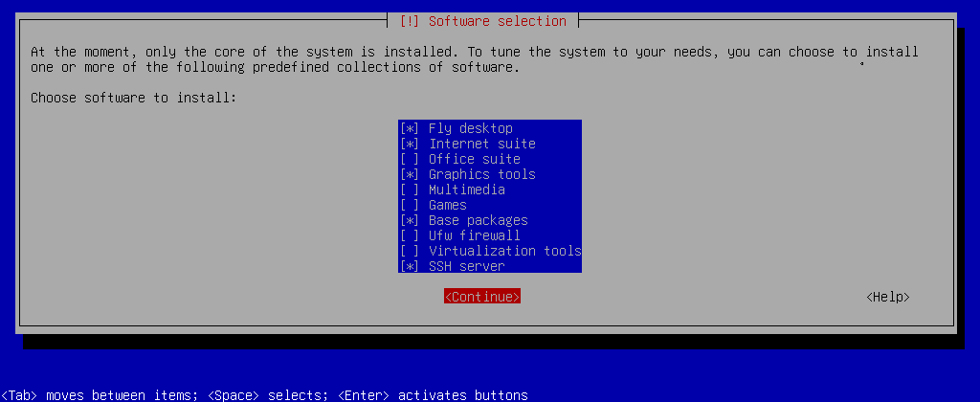
Task: Enable the Games checkbox
Action: point(410,205)
